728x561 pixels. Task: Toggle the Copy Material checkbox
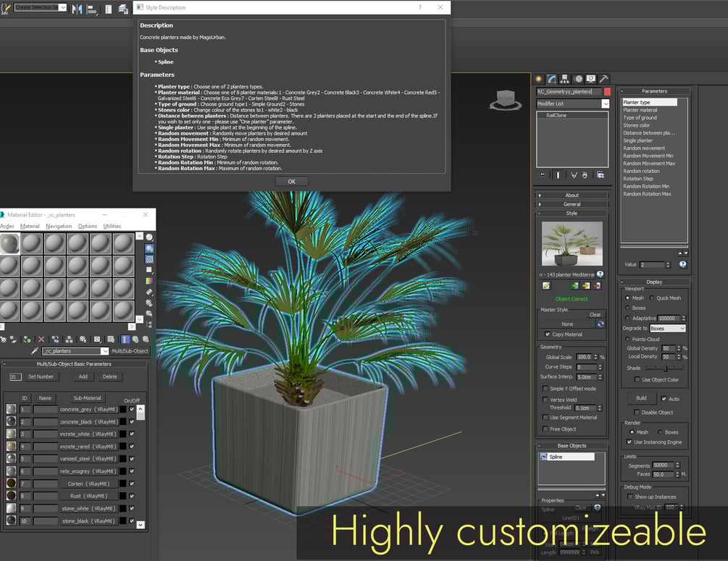(x=548, y=334)
